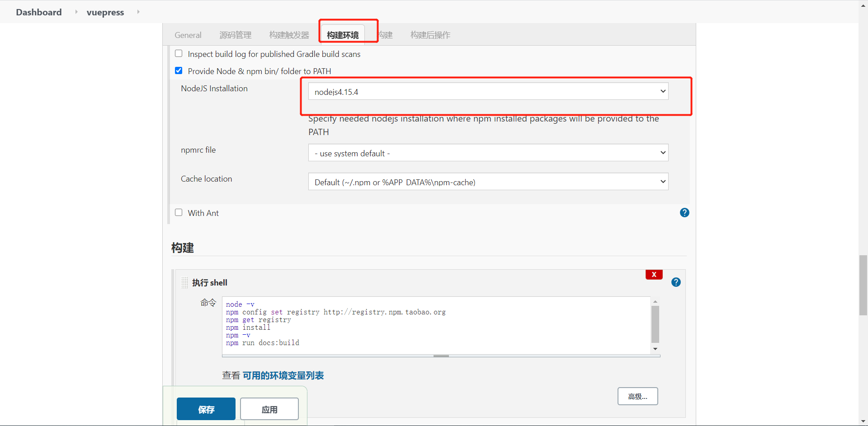Go to Dashboard breadcrumb
The width and height of the screenshot is (868, 426).
pos(39,12)
